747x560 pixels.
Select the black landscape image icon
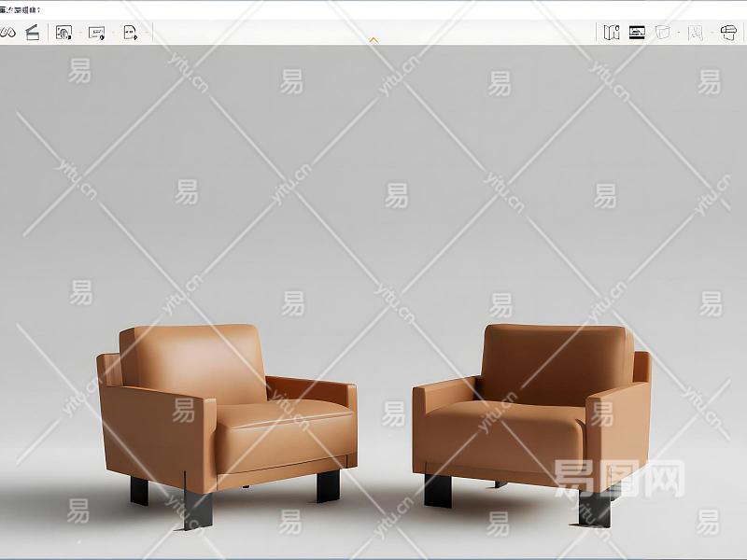[x=637, y=33]
